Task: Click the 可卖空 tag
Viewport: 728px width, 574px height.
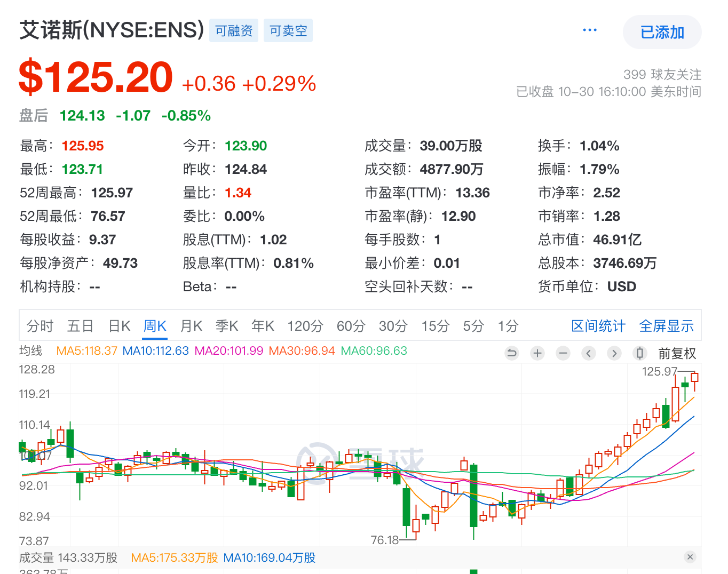Action: [x=288, y=31]
